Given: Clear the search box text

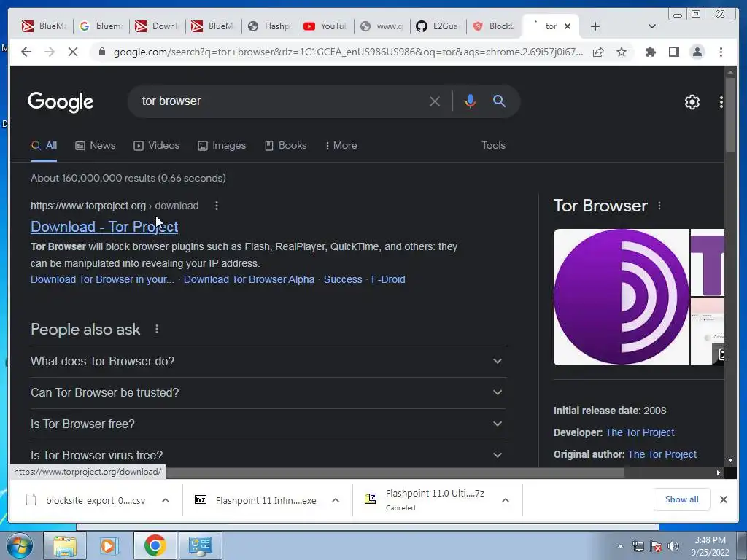Looking at the screenshot, I should pos(434,101).
